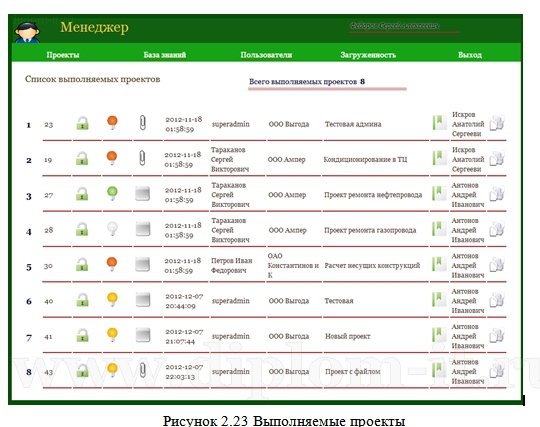Click the green bookmark icon for газопровода project
This screenshot has width=540, height=427.
pyautogui.click(x=439, y=229)
